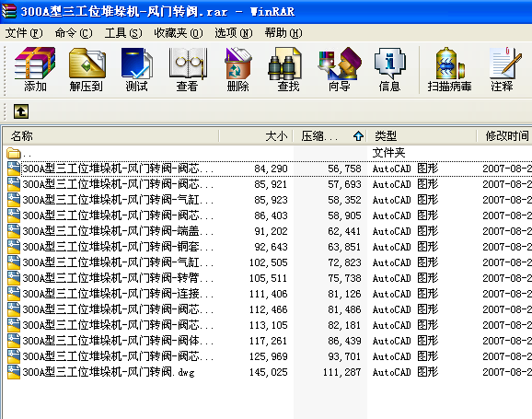Click the packed size value 56,758

coord(344,169)
